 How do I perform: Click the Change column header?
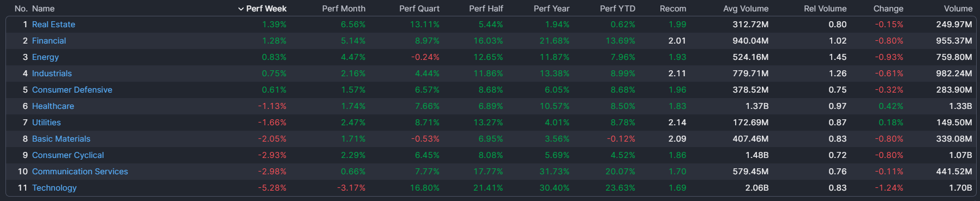click(x=888, y=9)
